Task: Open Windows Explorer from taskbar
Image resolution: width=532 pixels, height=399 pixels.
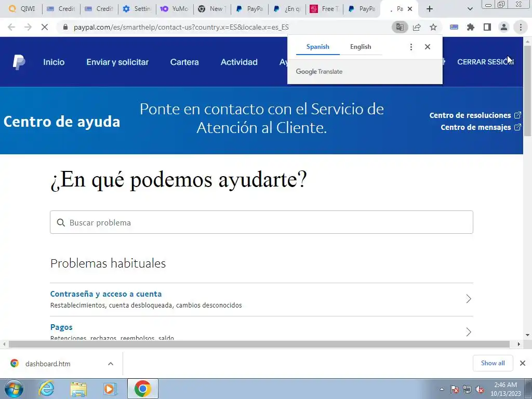Action: click(78, 389)
